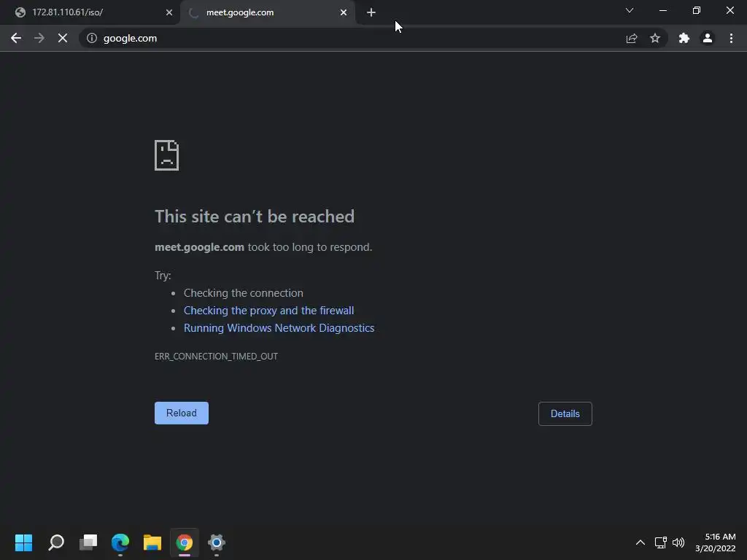This screenshot has height=560, width=747.
Task: Click the Chrome taskbar icon
Action: pyautogui.click(x=185, y=542)
